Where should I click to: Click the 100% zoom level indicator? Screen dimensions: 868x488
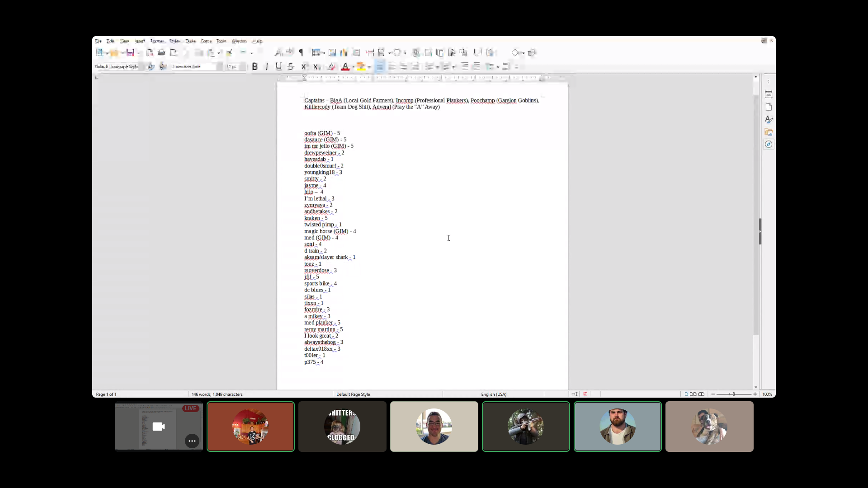(x=767, y=394)
